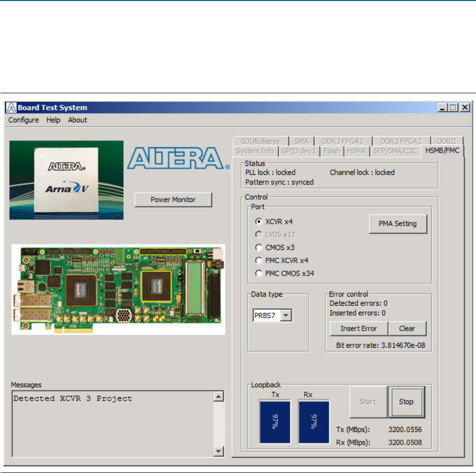Click the development board photo
This screenshot has width=476, height=473.
118,289
